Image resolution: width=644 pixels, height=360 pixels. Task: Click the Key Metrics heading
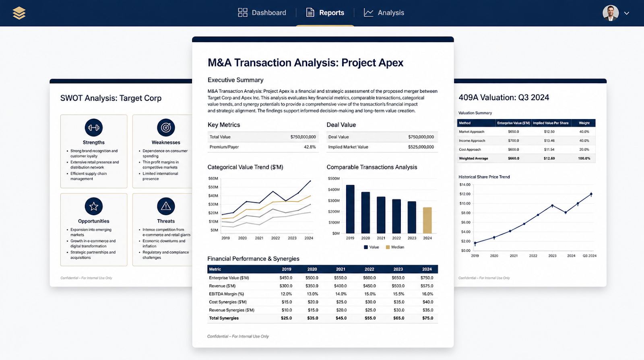point(224,125)
